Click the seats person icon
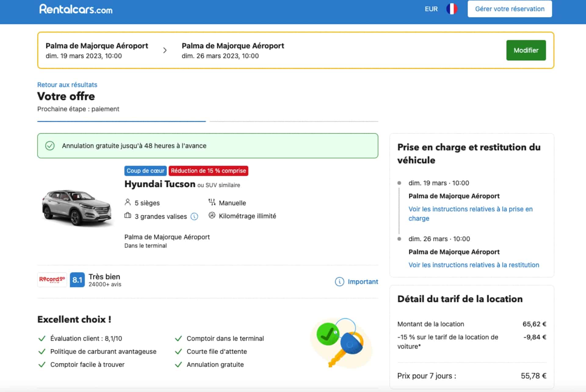This screenshot has width=586, height=392. tap(128, 202)
